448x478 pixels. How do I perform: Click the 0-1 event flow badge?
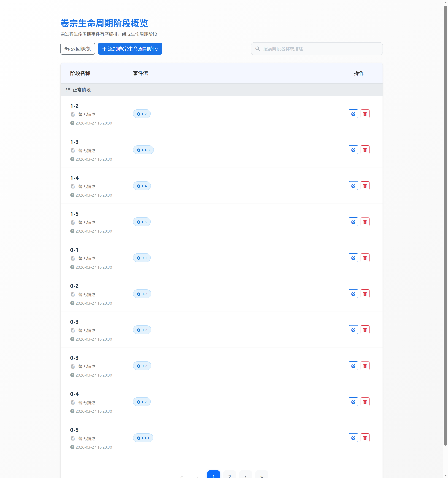142,258
